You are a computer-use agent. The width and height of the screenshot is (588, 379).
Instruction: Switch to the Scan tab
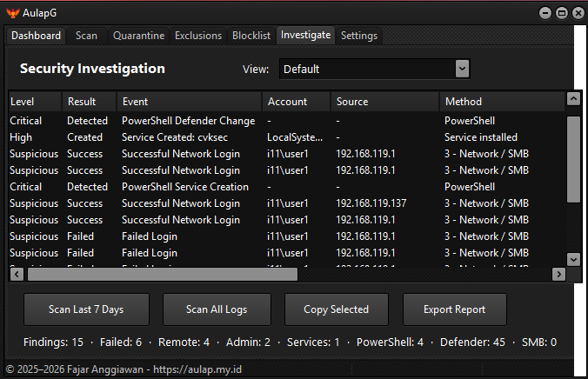(x=86, y=36)
